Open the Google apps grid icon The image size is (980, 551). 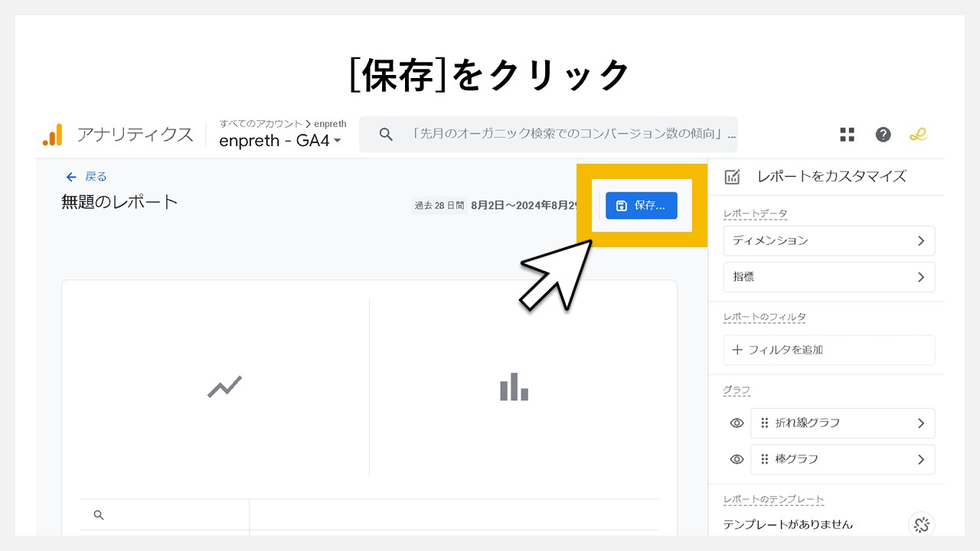[847, 134]
